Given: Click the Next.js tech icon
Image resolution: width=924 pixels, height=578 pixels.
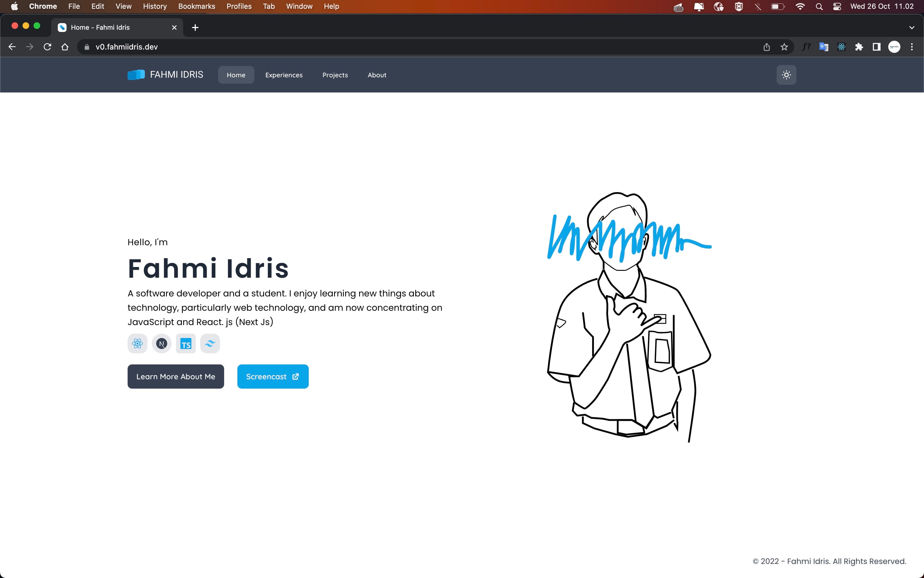Looking at the screenshot, I should 161,343.
